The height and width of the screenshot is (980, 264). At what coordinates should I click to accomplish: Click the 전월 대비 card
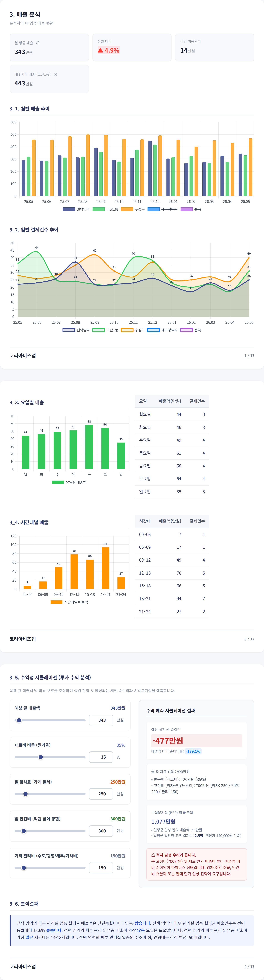132,47
